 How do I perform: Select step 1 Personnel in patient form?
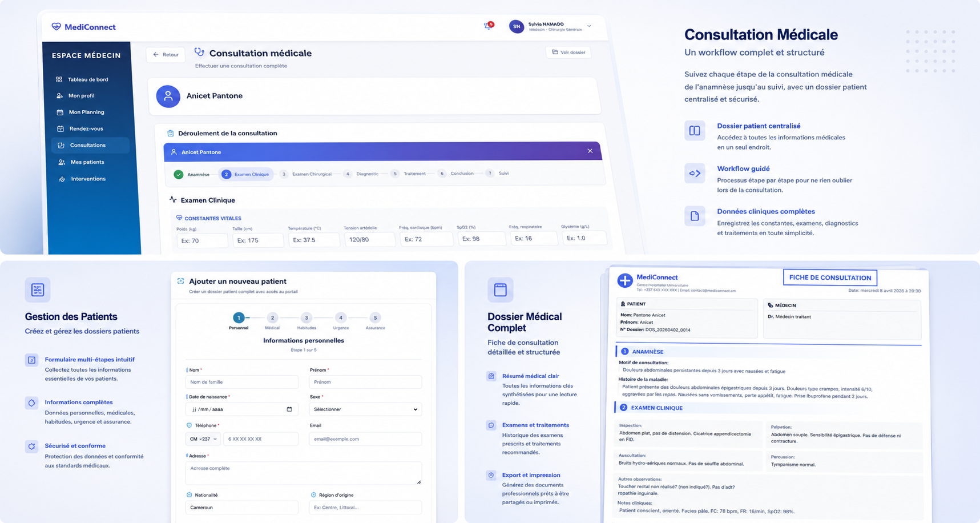(x=239, y=320)
